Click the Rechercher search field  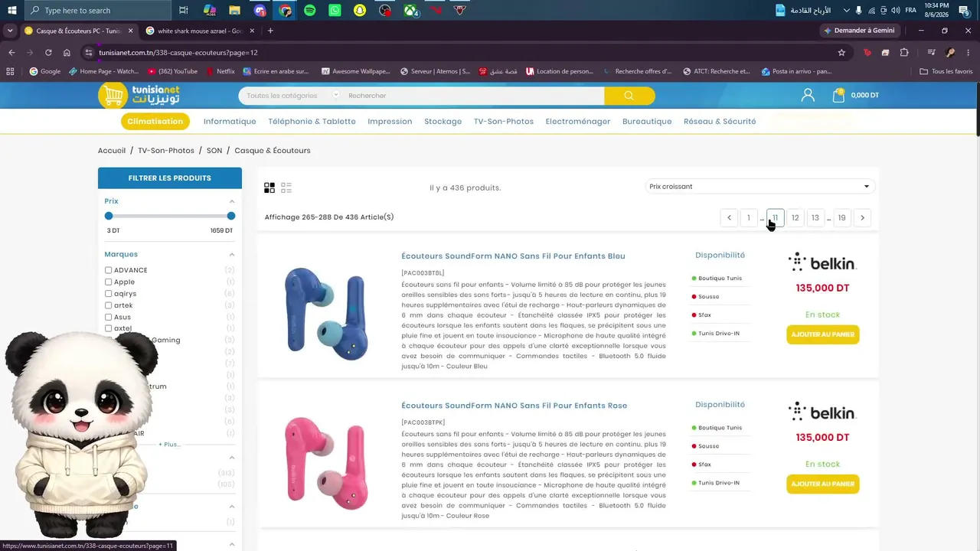click(x=473, y=96)
